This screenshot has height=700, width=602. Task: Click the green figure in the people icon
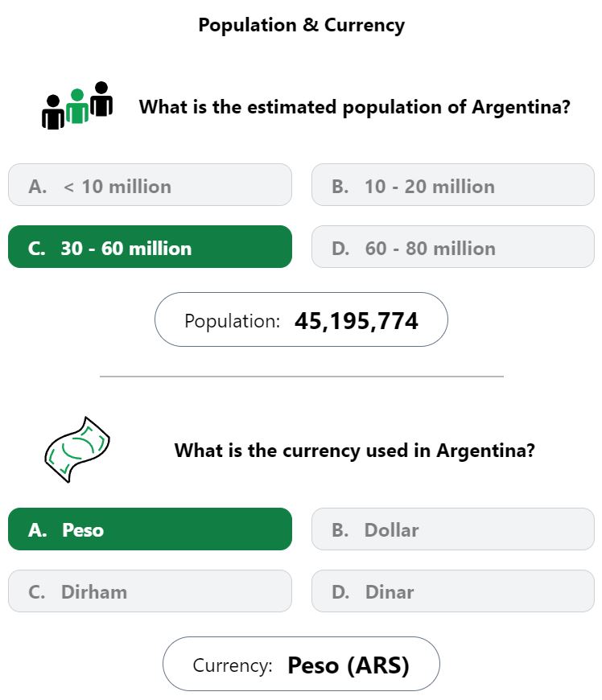click(x=77, y=106)
